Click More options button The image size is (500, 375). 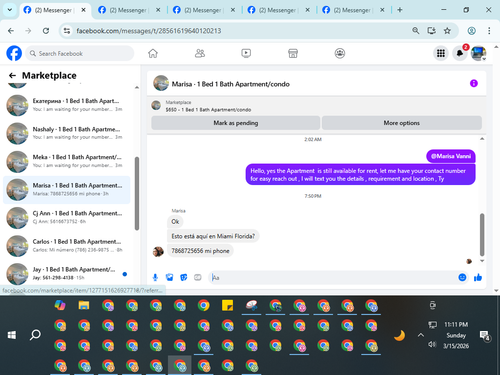pos(402,123)
